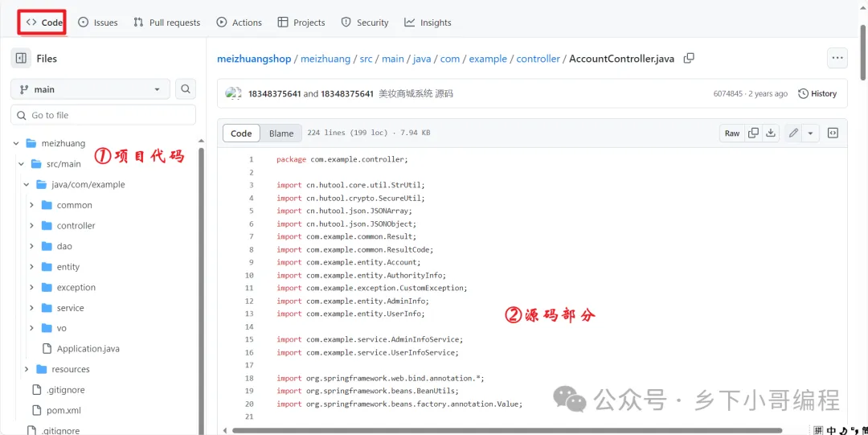Expand the service folder
Viewport: 868px width, 435px height.
click(31, 307)
